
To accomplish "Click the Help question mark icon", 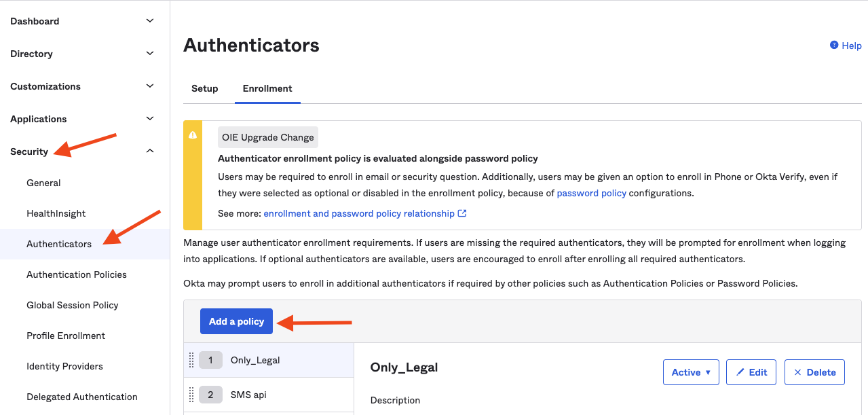I will point(833,45).
